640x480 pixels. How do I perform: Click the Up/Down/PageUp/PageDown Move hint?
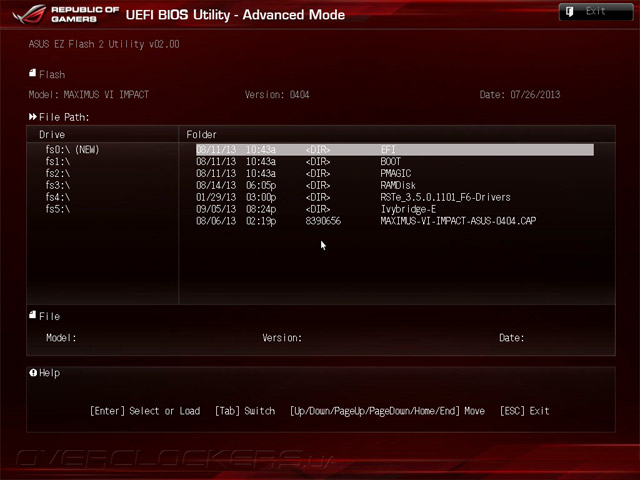point(387,411)
